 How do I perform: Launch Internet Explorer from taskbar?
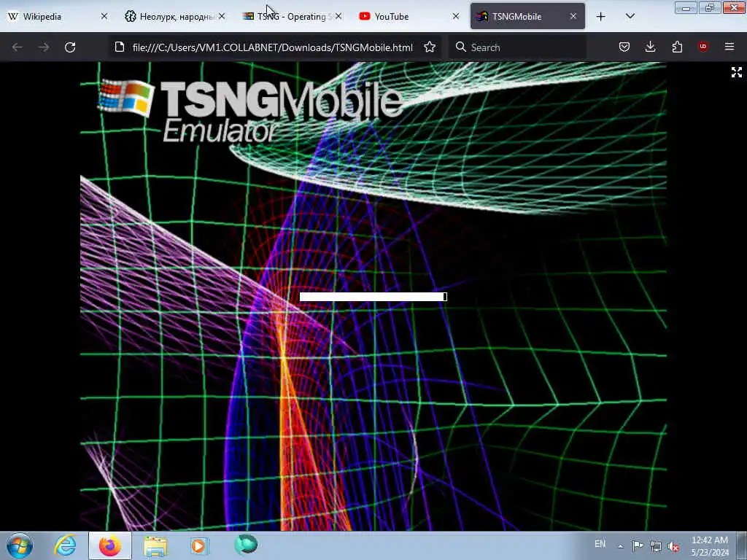pos(65,545)
